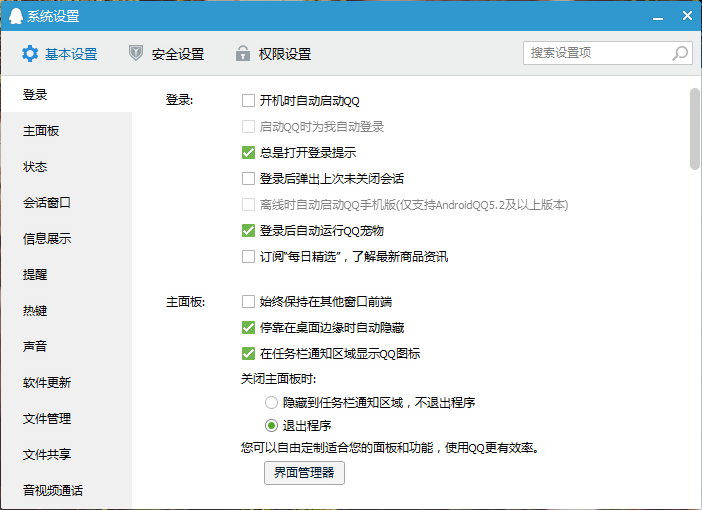Click the shield icon for 安全设置
The width and height of the screenshot is (702, 510).
[136, 54]
